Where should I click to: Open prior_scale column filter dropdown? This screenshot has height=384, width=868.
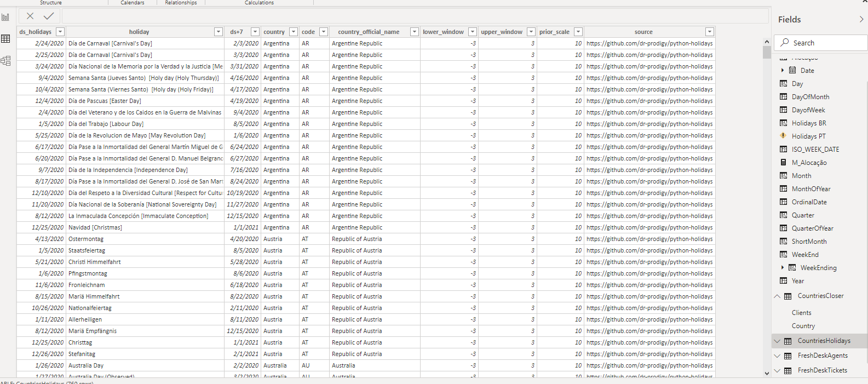point(578,32)
